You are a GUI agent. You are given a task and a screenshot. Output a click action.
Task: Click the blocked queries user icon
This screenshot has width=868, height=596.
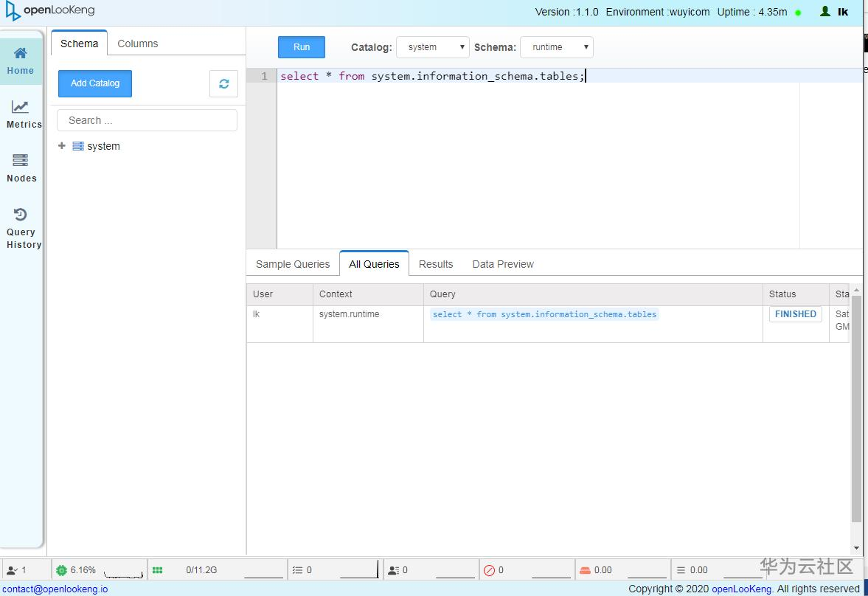point(394,570)
